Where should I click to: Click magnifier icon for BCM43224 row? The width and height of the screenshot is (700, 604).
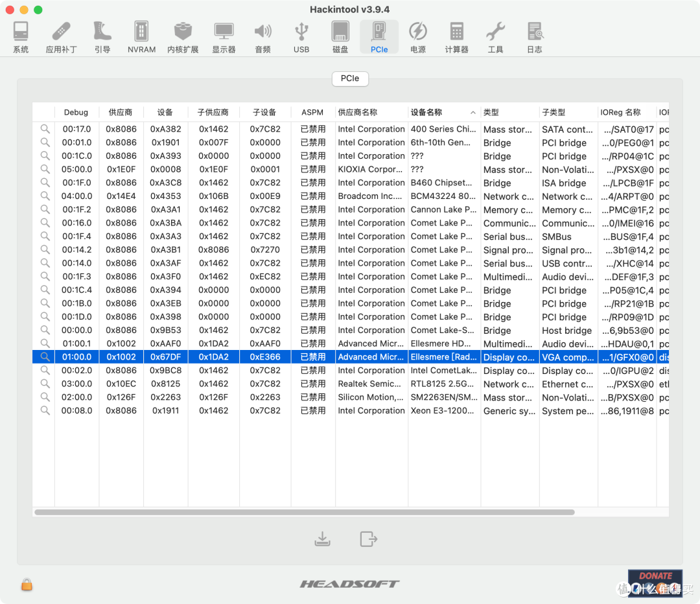[45, 196]
